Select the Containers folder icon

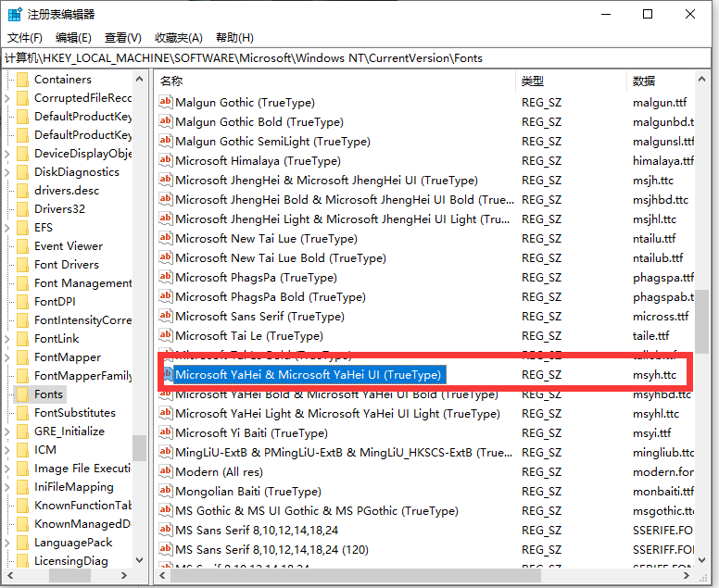click(x=22, y=80)
